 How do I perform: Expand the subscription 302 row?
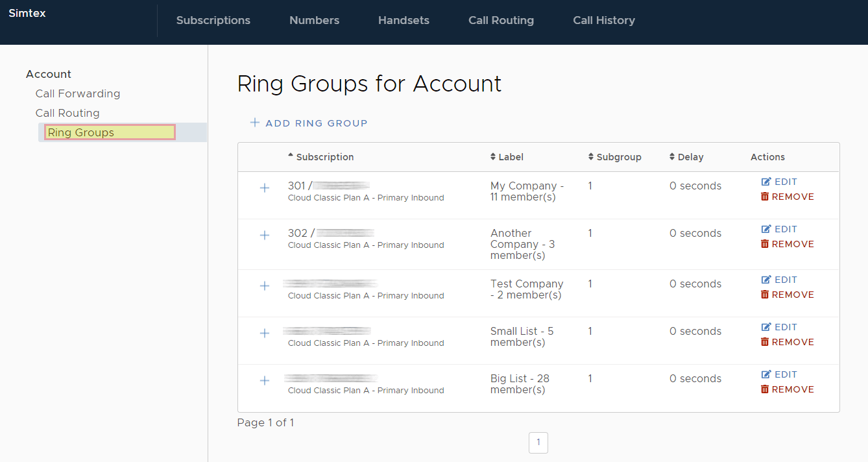tap(265, 236)
